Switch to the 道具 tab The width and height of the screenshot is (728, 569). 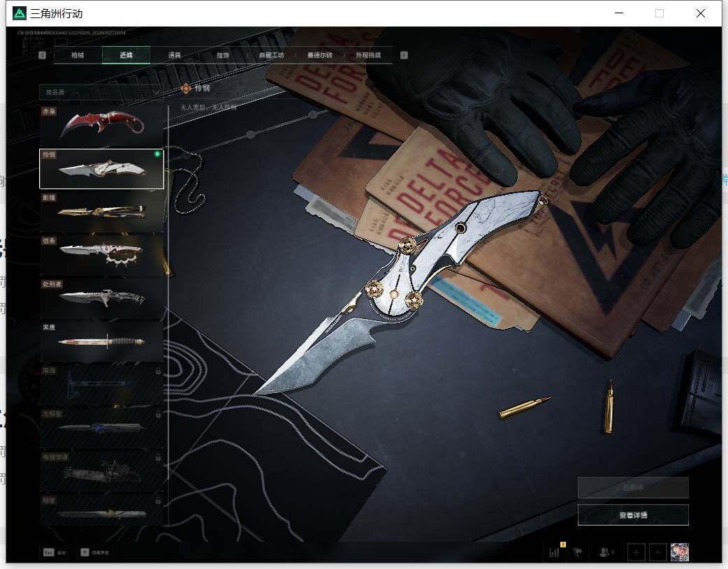175,55
